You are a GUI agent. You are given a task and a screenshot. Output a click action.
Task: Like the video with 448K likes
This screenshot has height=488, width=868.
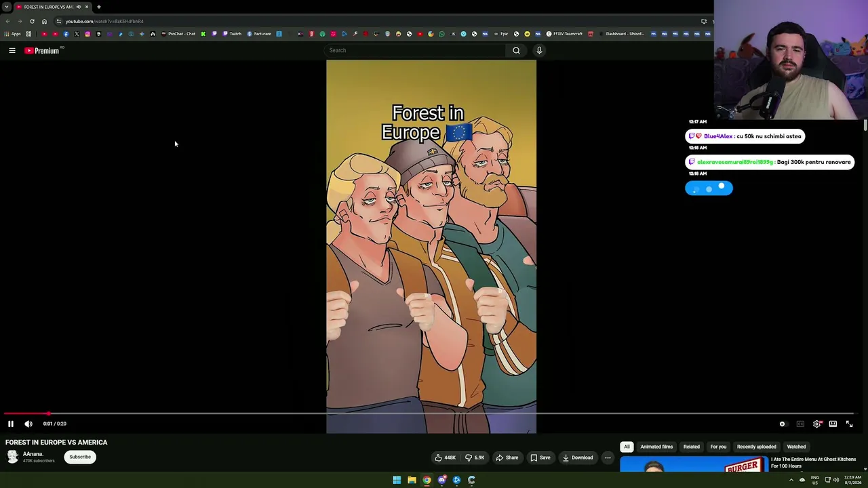[x=446, y=457]
